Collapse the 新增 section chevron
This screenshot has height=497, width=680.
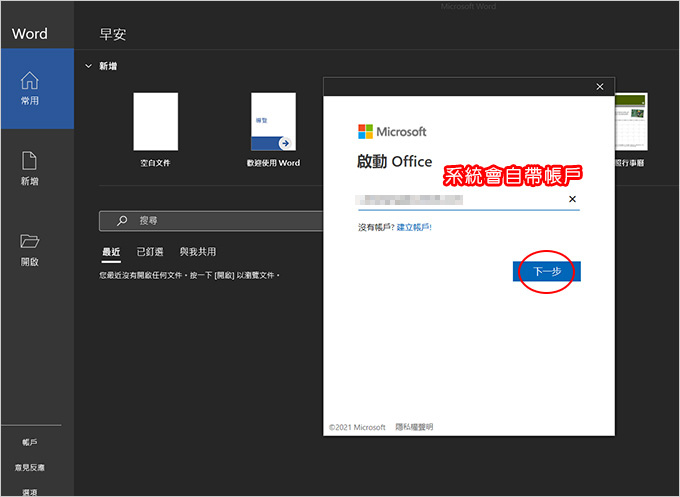88,66
